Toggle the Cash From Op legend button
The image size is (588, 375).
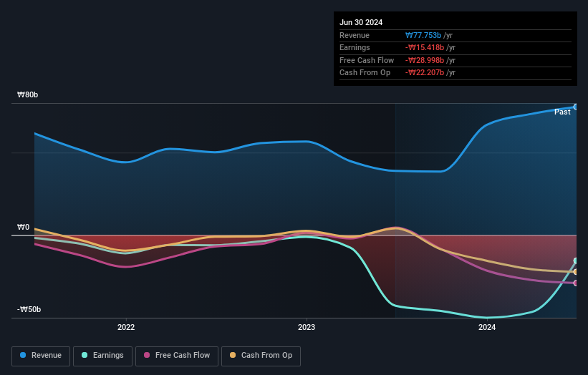(261, 356)
